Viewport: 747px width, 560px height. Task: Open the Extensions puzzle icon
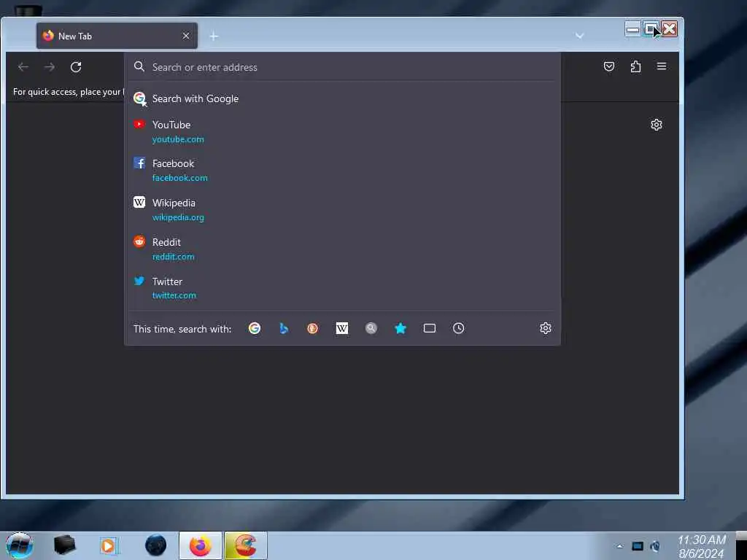tap(635, 66)
